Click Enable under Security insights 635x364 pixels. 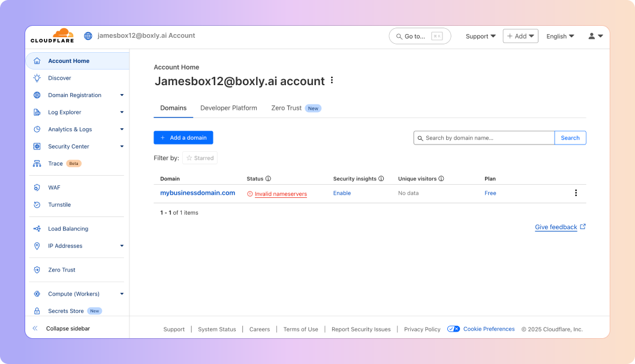pos(342,193)
